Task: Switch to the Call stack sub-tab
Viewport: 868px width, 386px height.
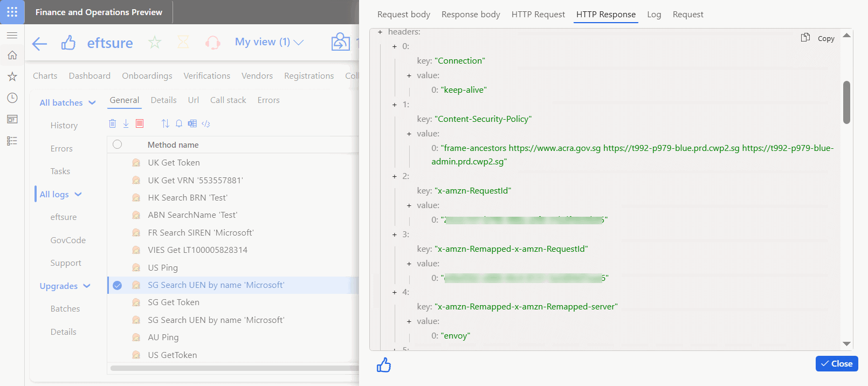Action: click(228, 100)
